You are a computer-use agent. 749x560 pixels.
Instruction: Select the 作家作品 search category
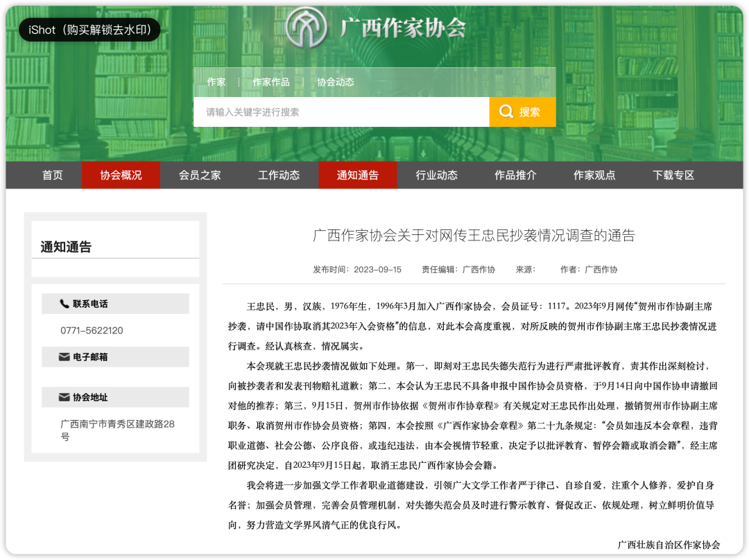(x=270, y=82)
